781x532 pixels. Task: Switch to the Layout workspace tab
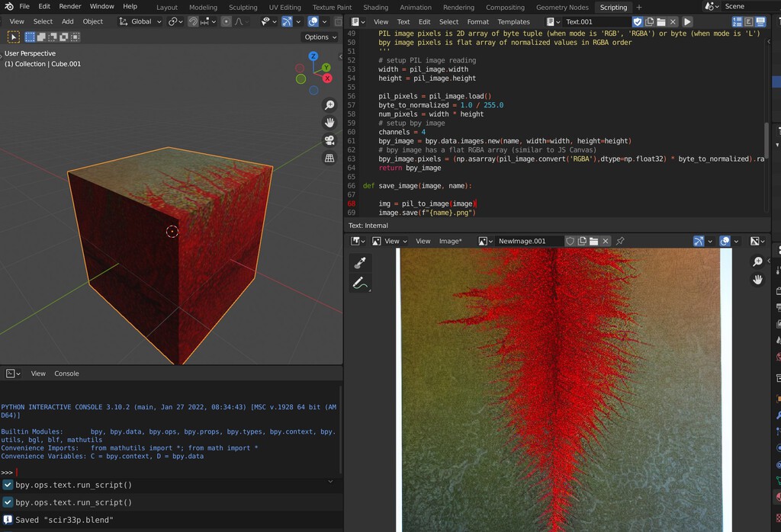tap(167, 7)
